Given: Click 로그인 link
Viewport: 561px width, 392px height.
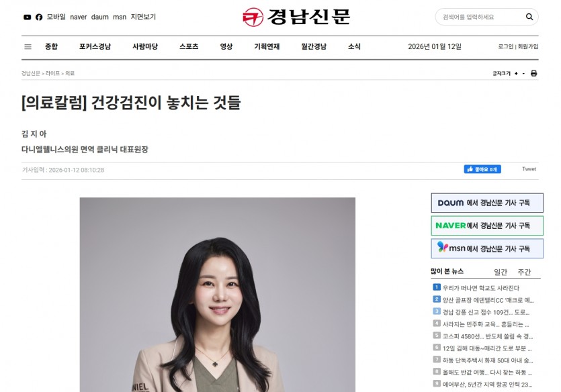Looking at the screenshot, I should click(x=505, y=46).
